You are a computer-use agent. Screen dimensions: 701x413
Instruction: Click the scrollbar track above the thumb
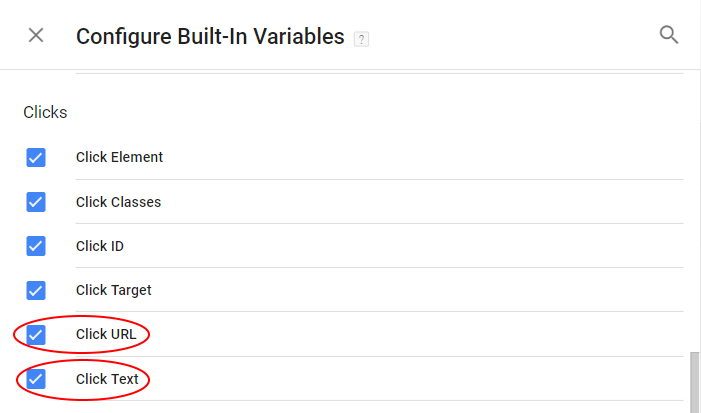pos(694,210)
